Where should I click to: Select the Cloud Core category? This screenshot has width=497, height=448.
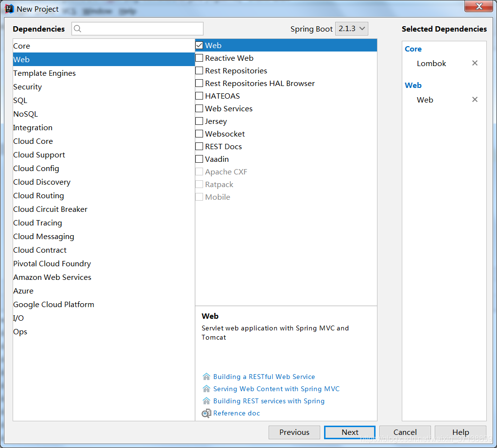tap(103, 141)
